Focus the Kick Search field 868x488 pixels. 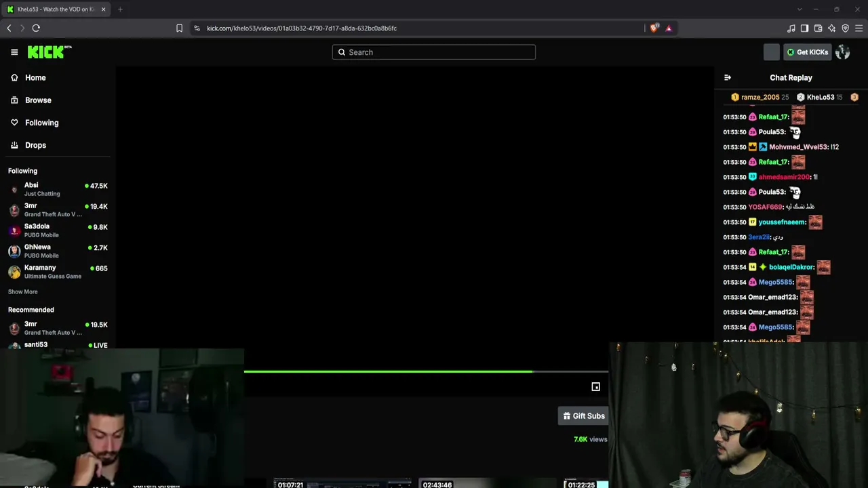coord(434,52)
